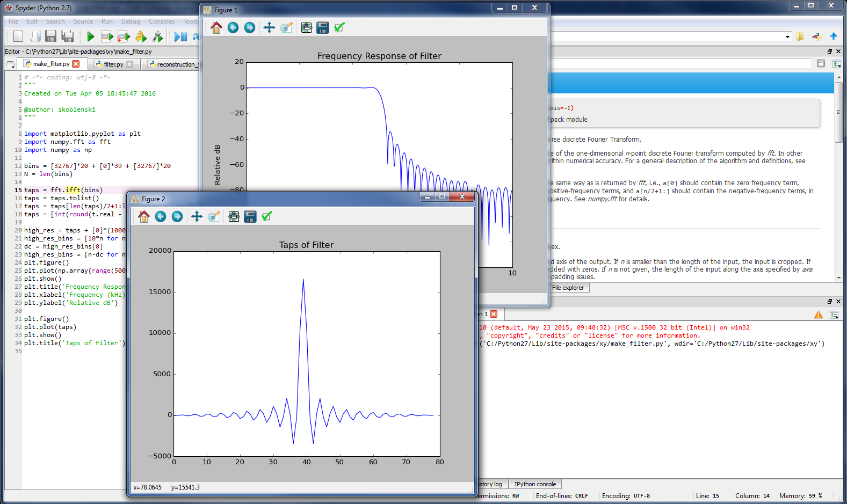
Task: Open the editor tab list dropdown
Action: point(10,64)
